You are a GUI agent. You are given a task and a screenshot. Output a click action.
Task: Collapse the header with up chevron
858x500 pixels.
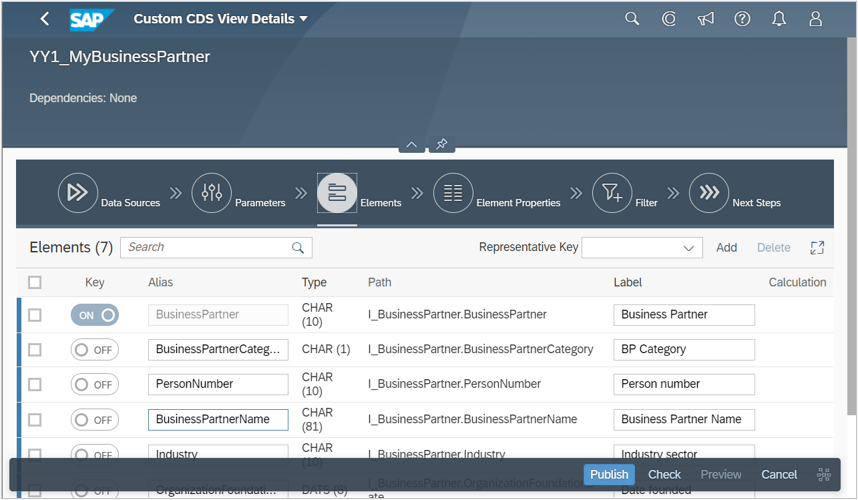(412, 145)
